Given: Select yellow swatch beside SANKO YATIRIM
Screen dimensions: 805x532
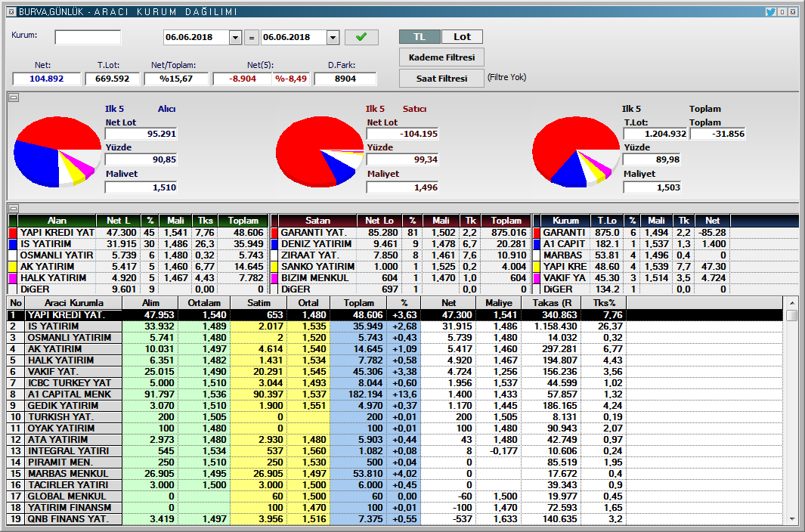Looking at the screenshot, I should click(x=274, y=267).
